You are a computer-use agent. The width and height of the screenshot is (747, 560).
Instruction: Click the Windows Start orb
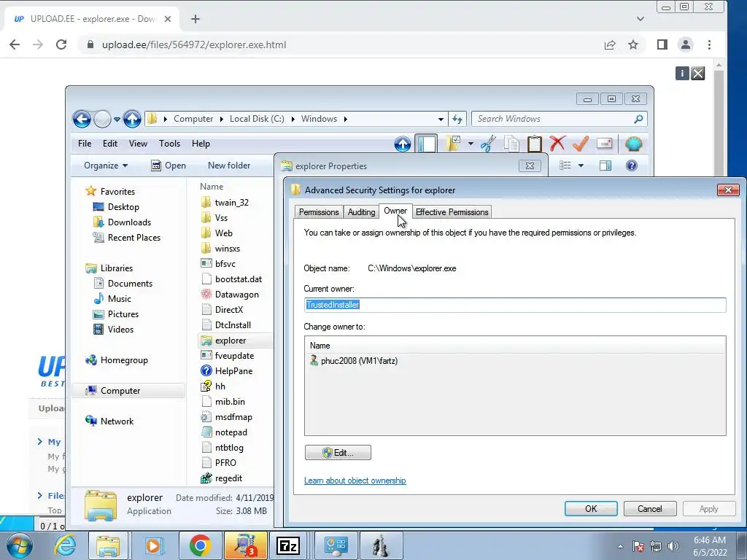20,545
